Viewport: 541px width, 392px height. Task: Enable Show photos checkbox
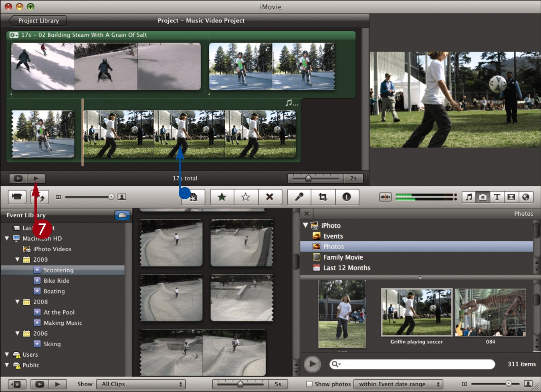coord(309,384)
